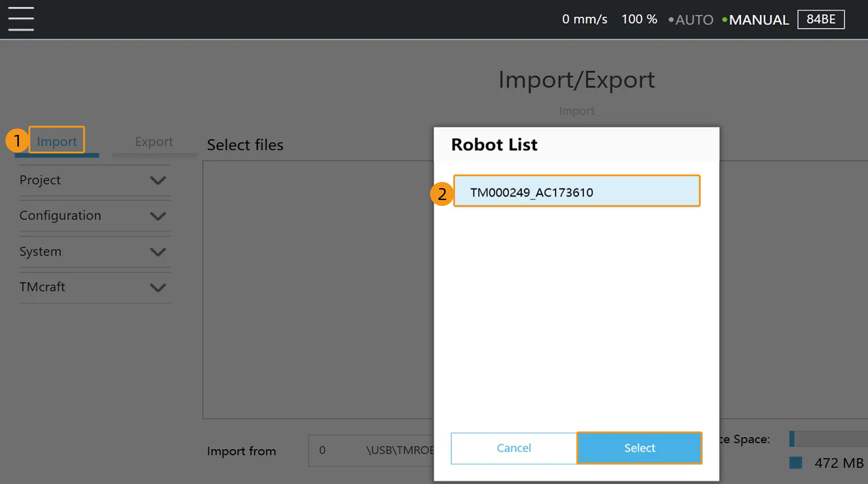Click the TMcraft category label
The image size is (868, 484).
tap(42, 287)
